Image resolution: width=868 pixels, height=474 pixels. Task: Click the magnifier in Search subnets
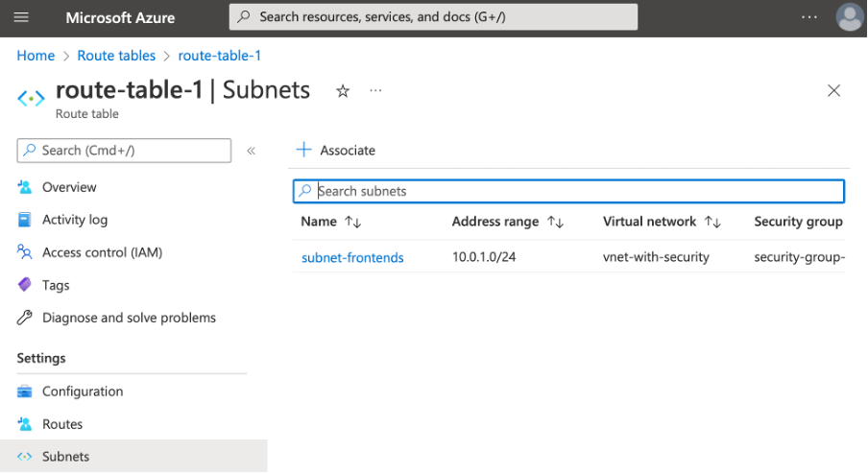[x=304, y=191]
